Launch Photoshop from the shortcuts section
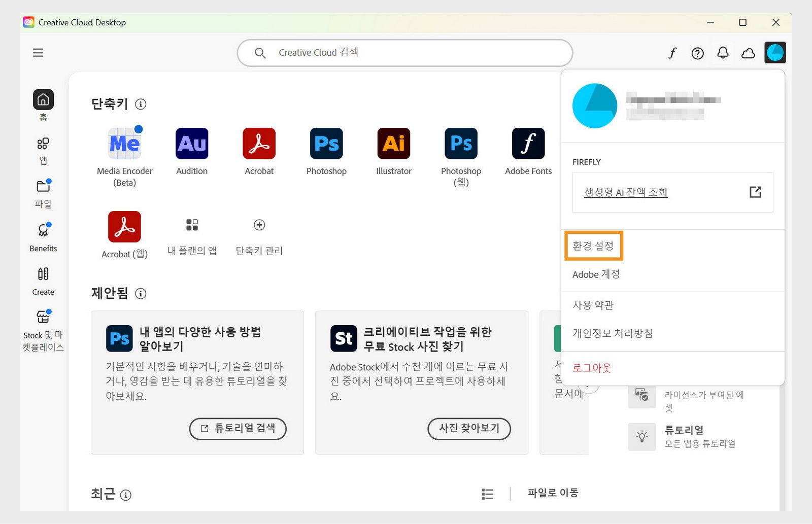This screenshot has height=524, width=812. pyautogui.click(x=325, y=144)
